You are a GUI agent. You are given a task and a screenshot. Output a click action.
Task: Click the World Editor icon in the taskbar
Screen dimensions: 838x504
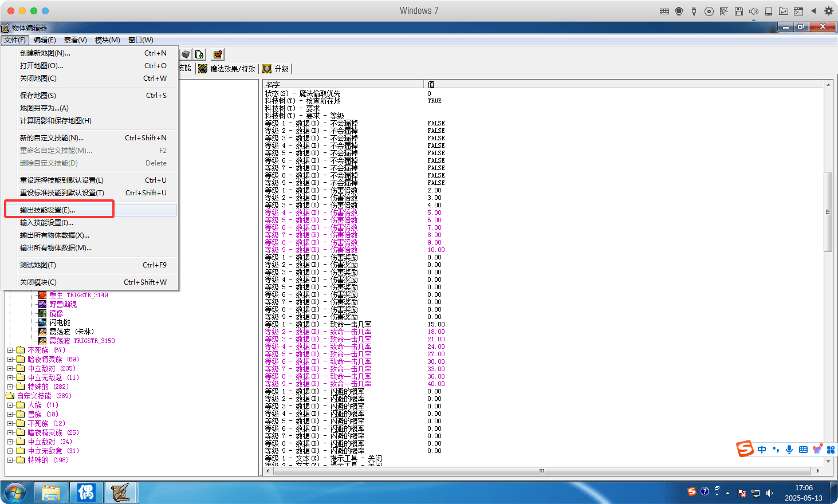click(x=121, y=492)
